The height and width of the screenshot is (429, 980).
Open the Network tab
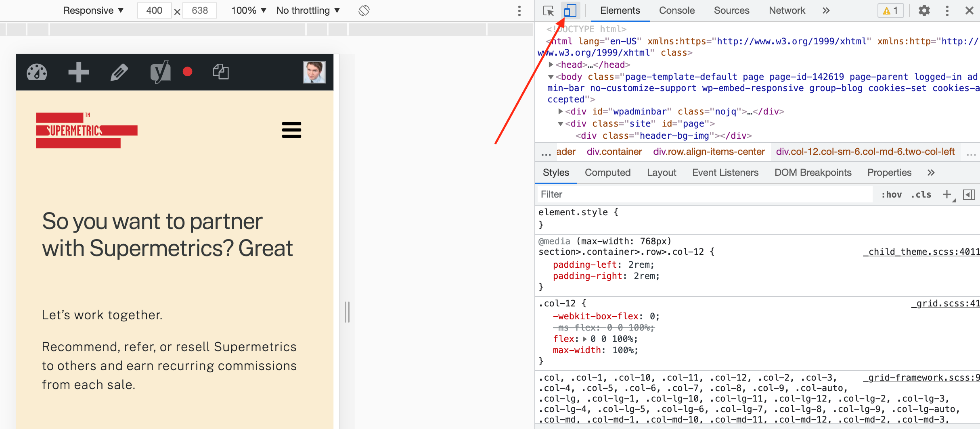(787, 10)
